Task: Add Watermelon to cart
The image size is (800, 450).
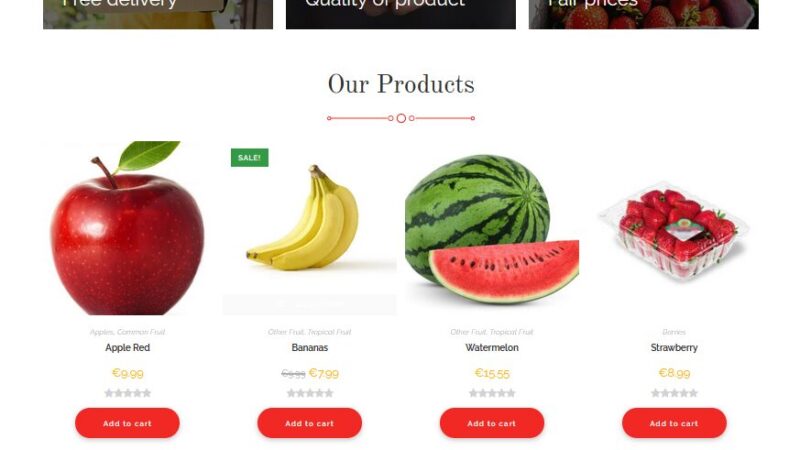Action: (492, 423)
